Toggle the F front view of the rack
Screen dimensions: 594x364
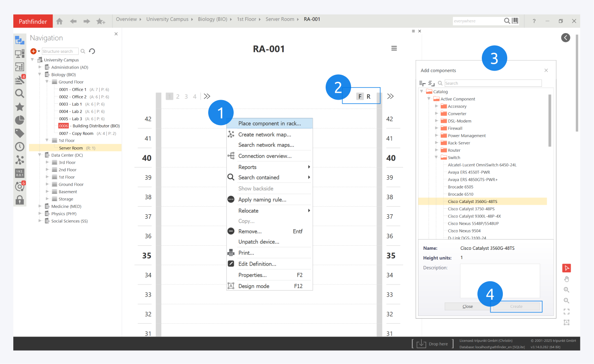tap(360, 96)
